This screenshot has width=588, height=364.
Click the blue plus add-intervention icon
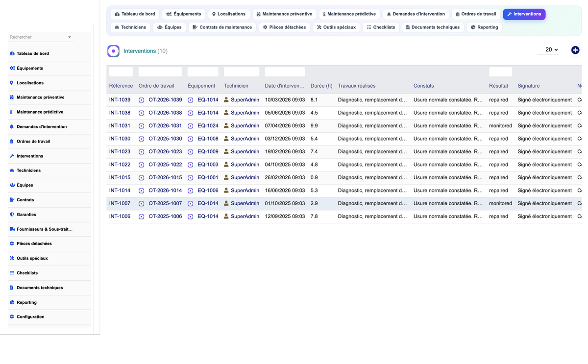pos(575,50)
